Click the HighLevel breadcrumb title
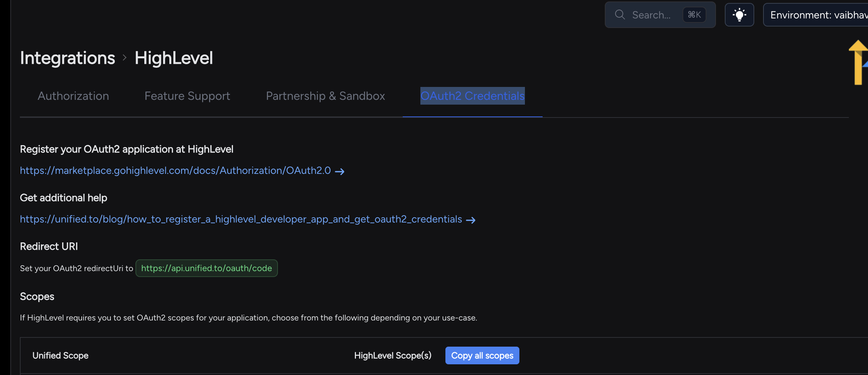Image resolution: width=868 pixels, height=375 pixels. [x=174, y=58]
